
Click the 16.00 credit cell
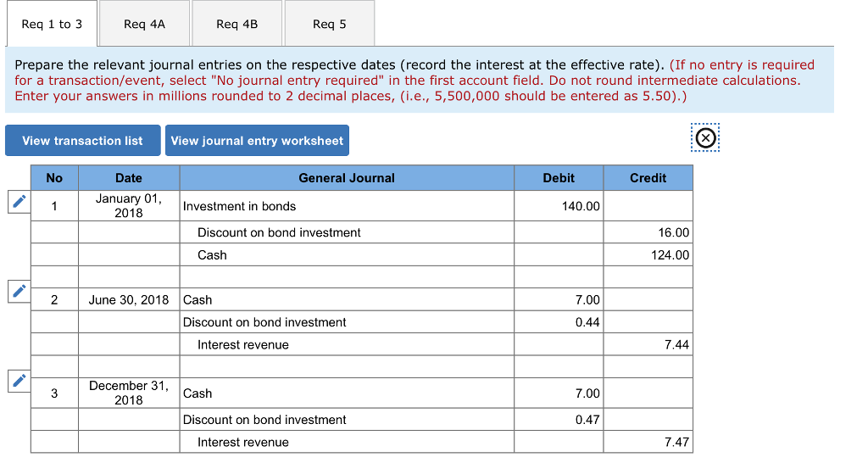click(648, 232)
